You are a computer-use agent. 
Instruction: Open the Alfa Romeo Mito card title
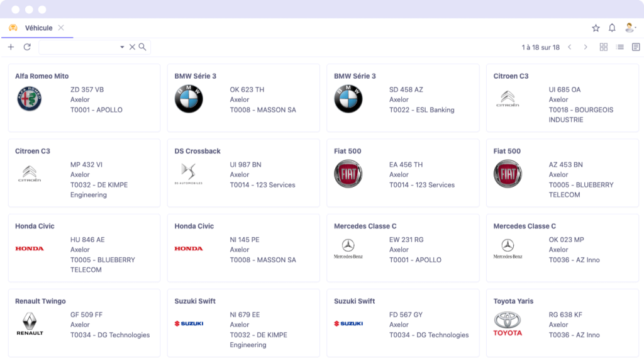click(x=42, y=76)
